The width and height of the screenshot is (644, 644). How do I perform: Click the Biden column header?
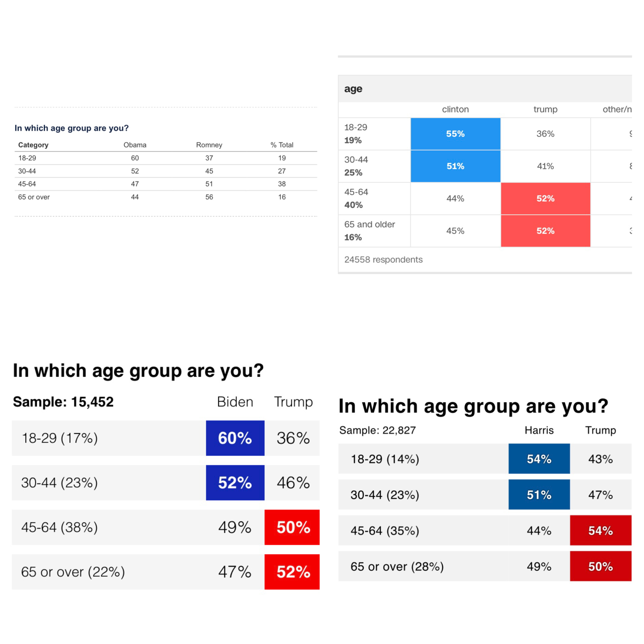click(235, 402)
